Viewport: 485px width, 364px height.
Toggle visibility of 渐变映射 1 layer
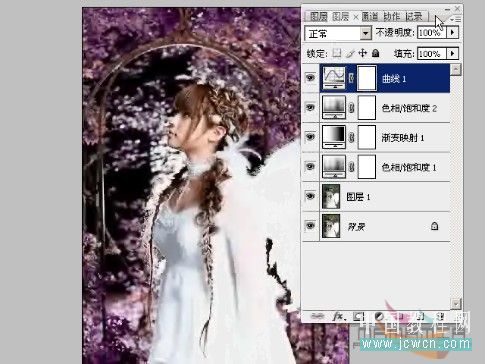[310, 136]
